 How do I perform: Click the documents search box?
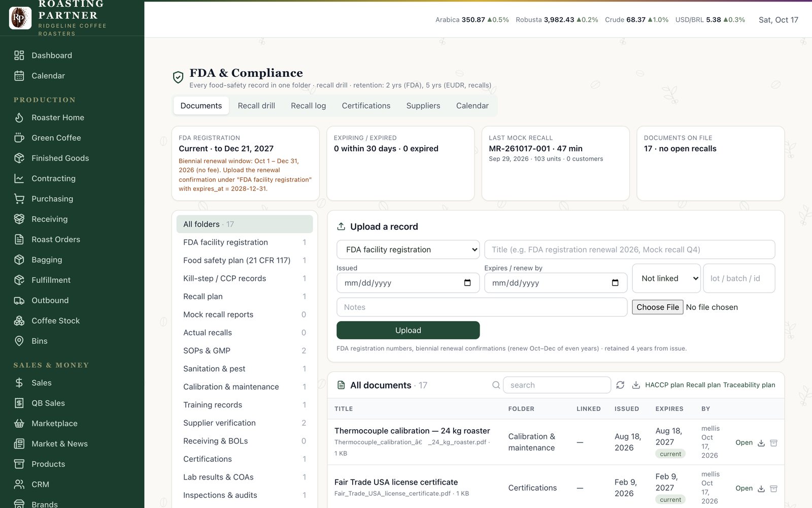tap(557, 385)
